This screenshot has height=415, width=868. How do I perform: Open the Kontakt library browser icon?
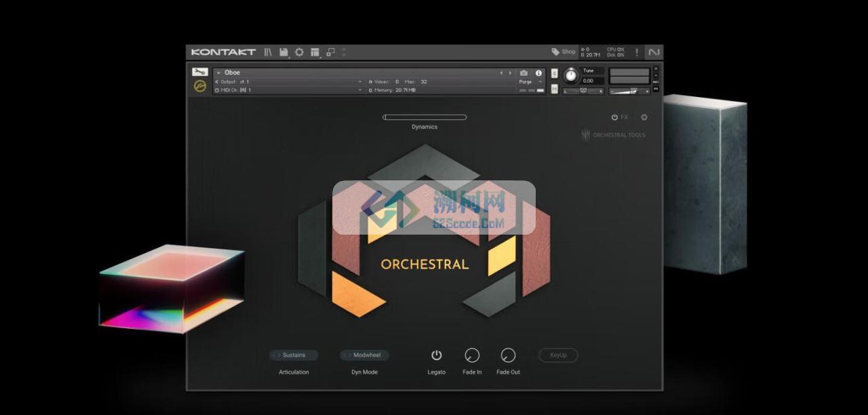tap(269, 52)
